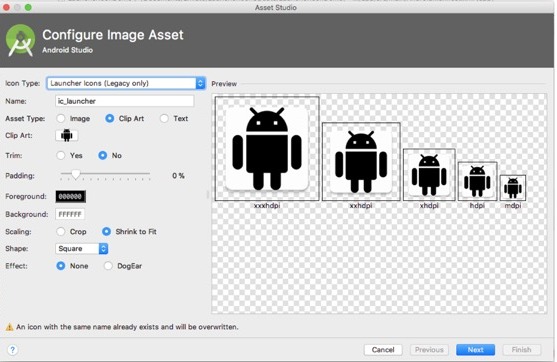Set Effect to DogEar
Image resolution: width=557 pixels, height=362 pixels.
[108, 266]
